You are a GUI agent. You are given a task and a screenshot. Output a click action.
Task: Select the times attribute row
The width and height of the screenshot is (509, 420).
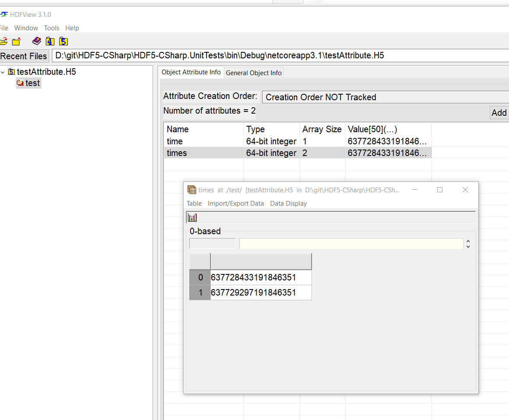(298, 153)
